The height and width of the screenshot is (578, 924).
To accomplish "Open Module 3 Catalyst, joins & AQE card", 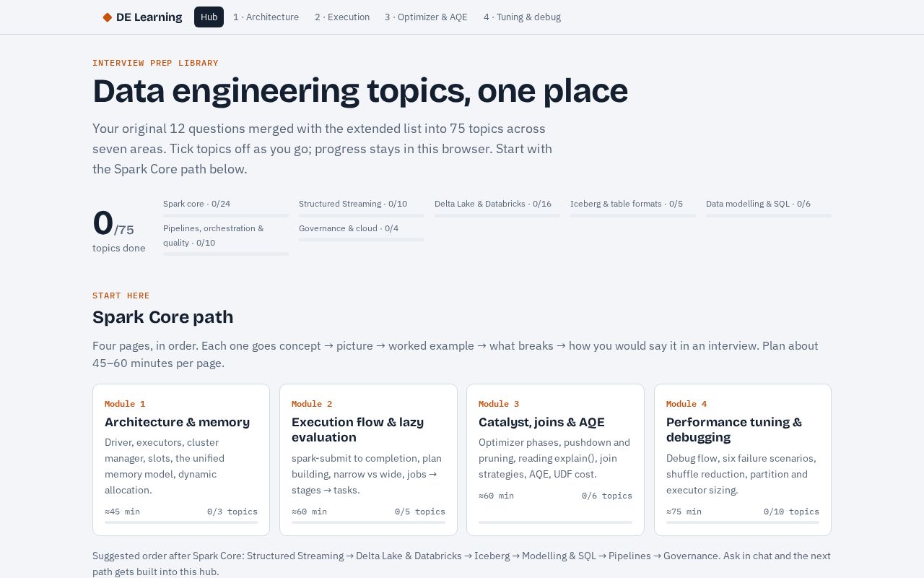I will coord(555,460).
